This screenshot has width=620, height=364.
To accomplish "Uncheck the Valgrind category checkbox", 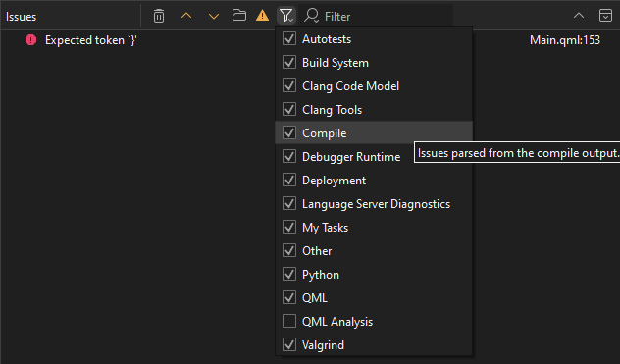I will (x=289, y=344).
